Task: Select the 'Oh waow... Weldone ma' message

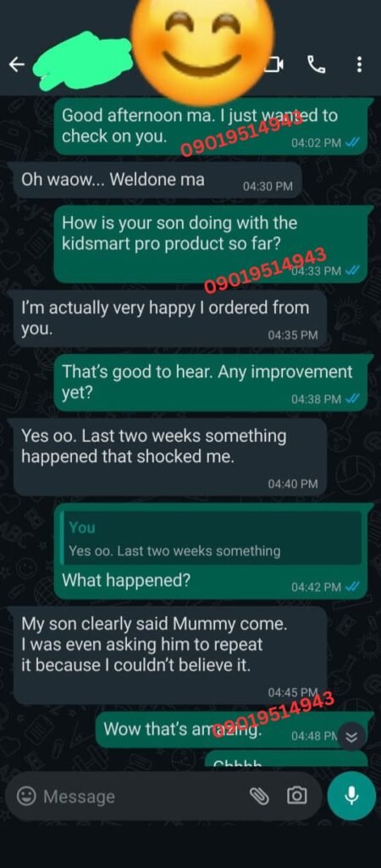Action: [x=157, y=181]
